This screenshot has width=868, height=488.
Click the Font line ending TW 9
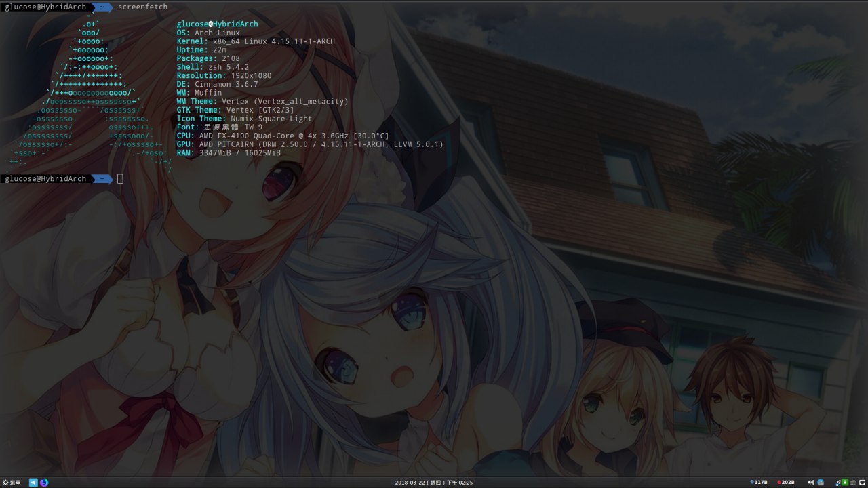pyautogui.click(x=220, y=127)
